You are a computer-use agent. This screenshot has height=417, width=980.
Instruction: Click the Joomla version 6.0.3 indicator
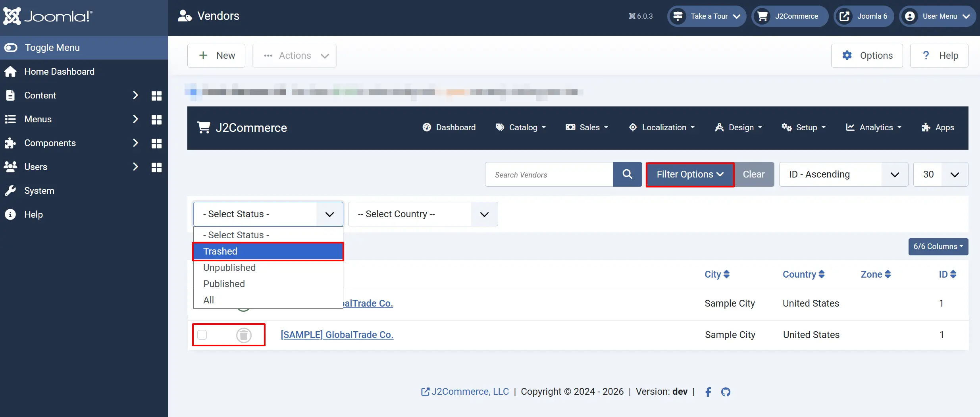pos(641,16)
